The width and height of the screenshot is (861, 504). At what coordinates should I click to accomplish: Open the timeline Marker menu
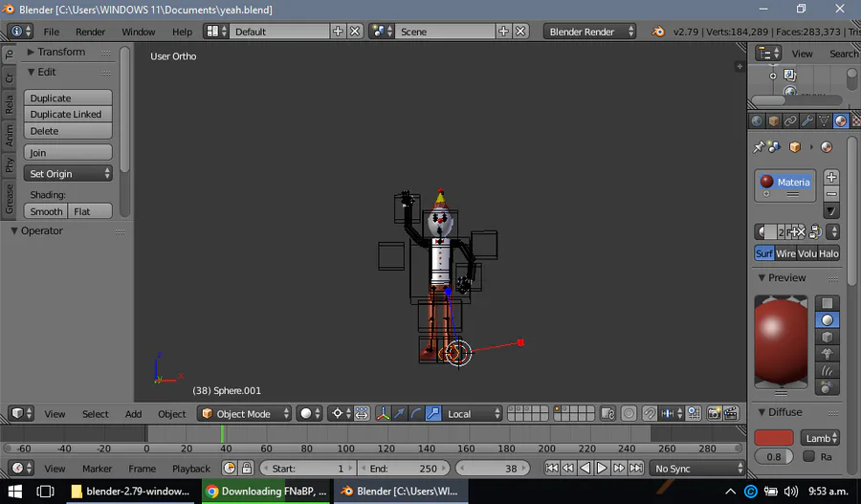[x=98, y=469]
